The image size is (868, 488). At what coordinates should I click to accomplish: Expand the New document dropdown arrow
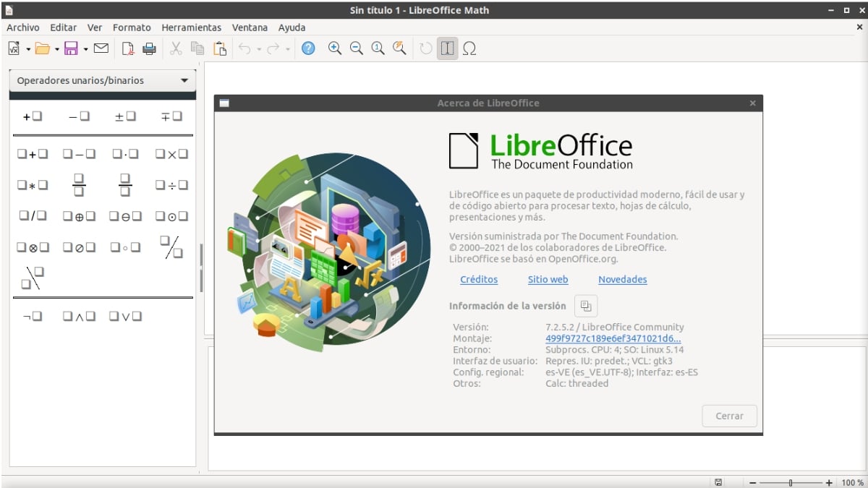coord(28,48)
